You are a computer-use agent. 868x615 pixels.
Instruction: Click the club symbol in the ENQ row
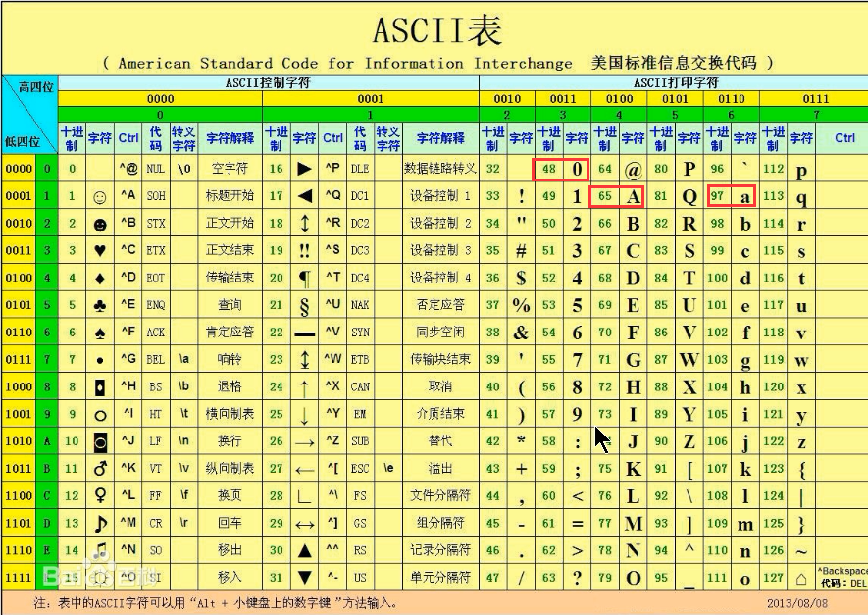[100, 306]
